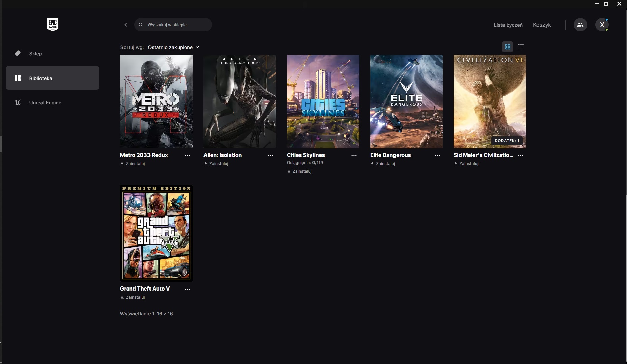The height and width of the screenshot is (364, 627).
Task: Install Cities Skylines via Zainstaluj
Action: [299, 171]
